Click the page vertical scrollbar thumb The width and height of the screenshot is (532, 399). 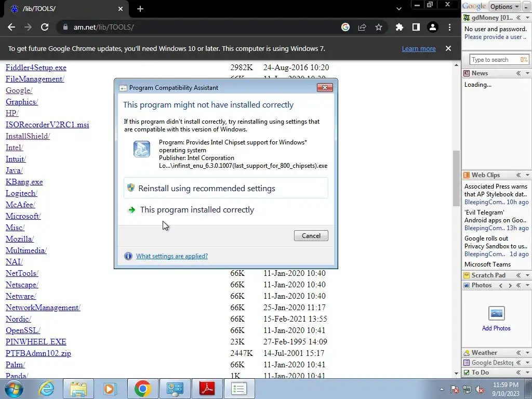[456, 178]
